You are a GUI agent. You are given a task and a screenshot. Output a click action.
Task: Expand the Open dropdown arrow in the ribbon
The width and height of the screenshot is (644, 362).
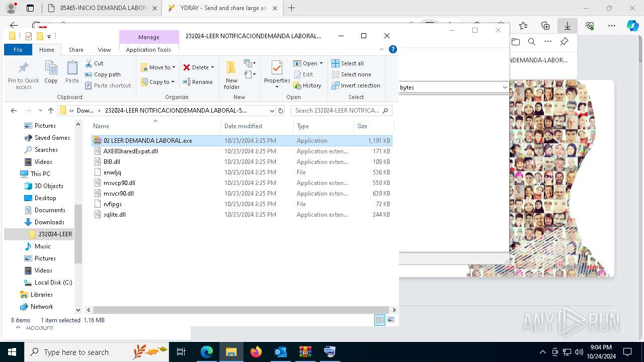[321, 63]
